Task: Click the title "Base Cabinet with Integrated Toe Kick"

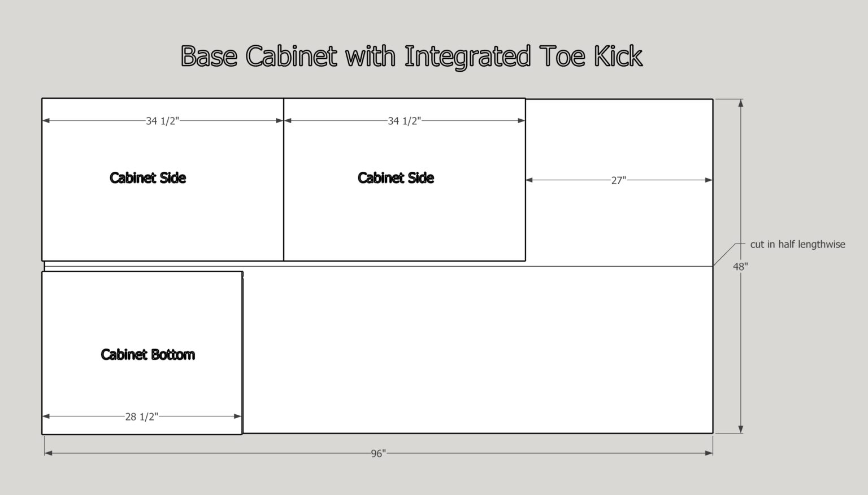Action: (x=412, y=55)
